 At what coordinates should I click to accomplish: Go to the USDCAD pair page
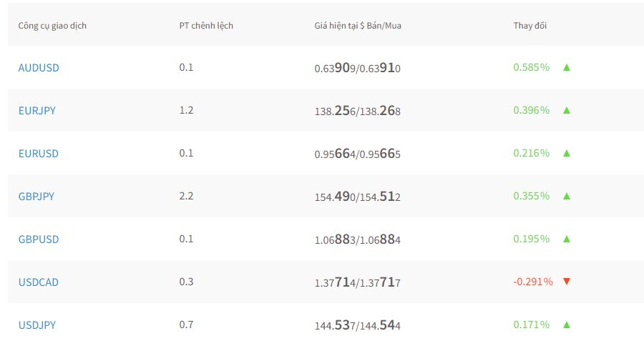pyautogui.click(x=39, y=282)
